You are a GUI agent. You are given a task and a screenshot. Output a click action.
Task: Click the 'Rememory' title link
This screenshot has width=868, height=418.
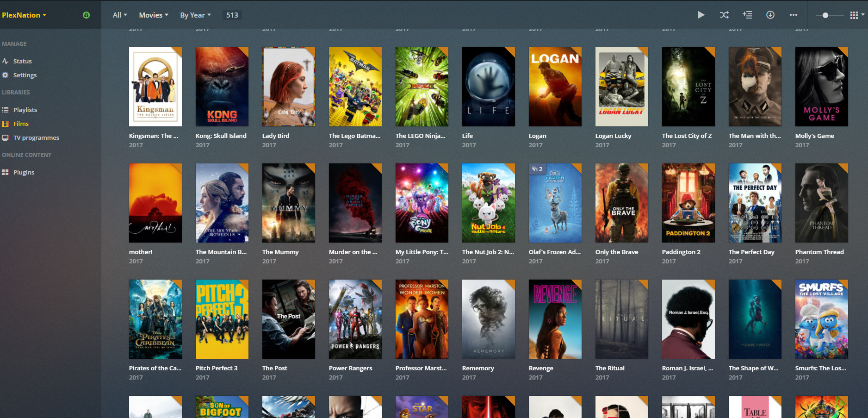coord(478,368)
